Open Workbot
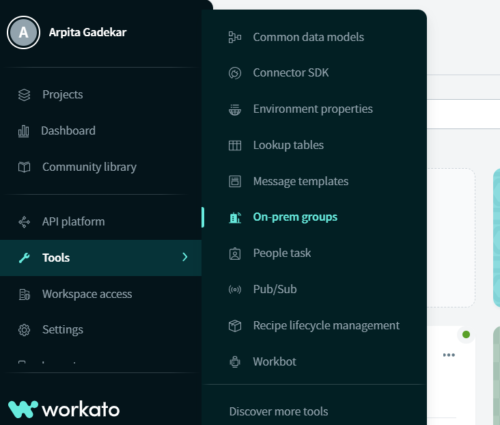The height and width of the screenshot is (425, 500). coord(274,362)
